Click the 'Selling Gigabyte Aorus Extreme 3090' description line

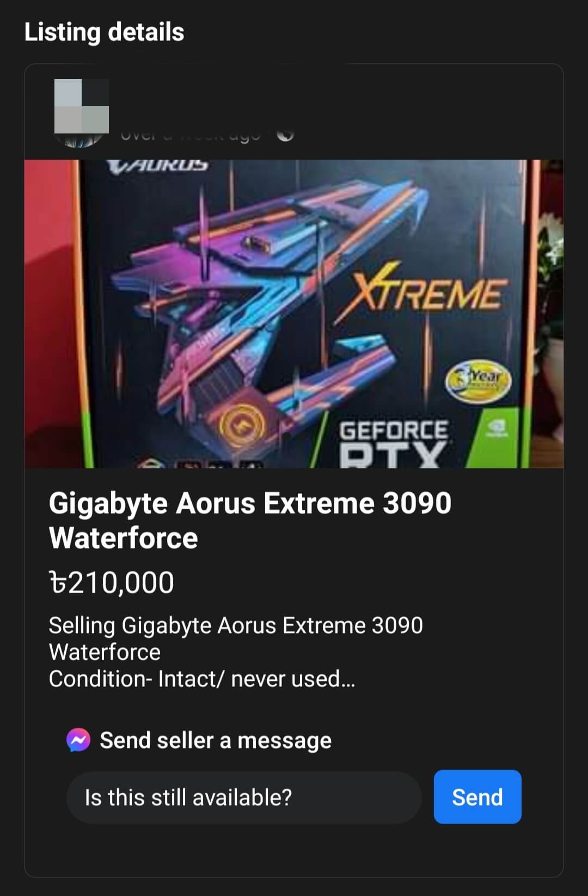[x=236, y=625]
